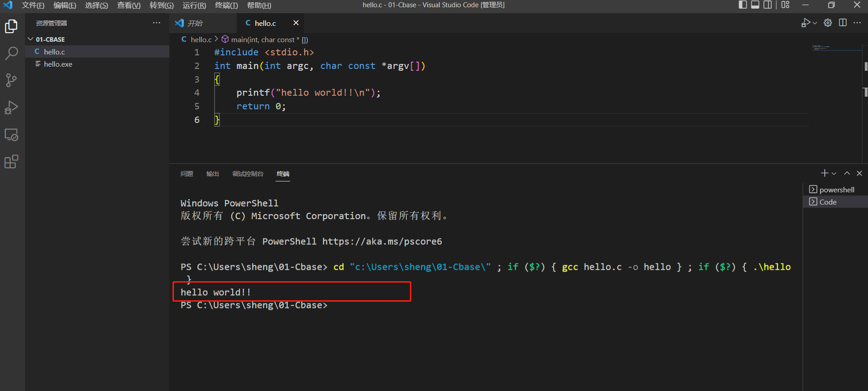Toggle bottom panel visibility layout button
Image resolution: width=868 pixels, height=391 pixels.
point(755,5)
